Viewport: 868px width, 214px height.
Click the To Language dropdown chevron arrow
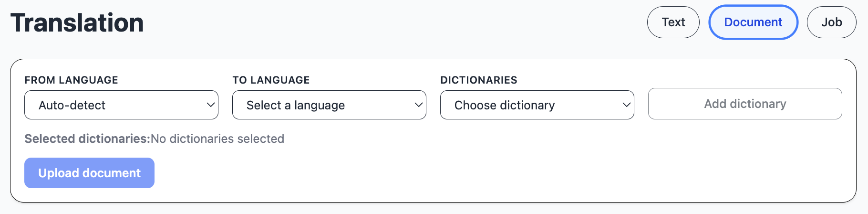click(418, 105)
